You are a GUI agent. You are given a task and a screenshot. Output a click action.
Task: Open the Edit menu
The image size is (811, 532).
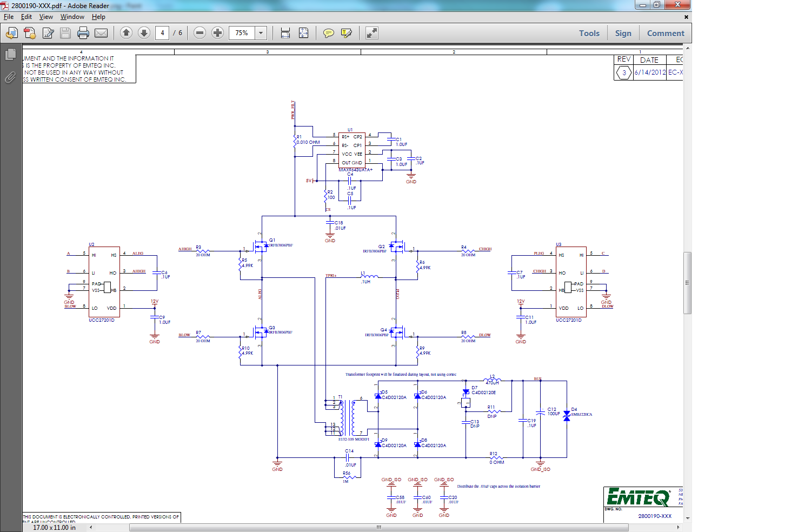(x=26, y=17)
